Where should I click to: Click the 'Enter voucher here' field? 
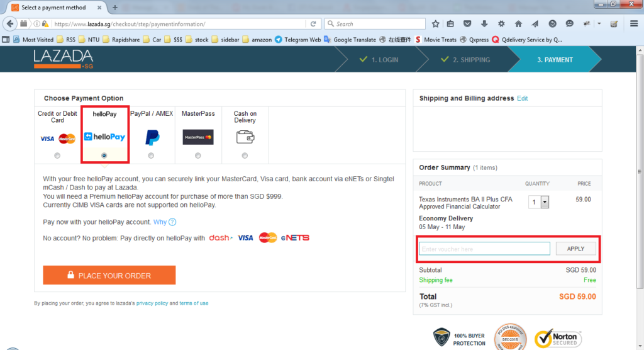(484, 249)
